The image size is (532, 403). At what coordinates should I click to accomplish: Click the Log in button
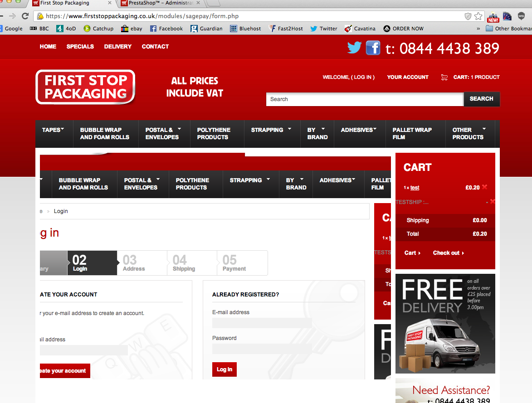click(224, 369)
